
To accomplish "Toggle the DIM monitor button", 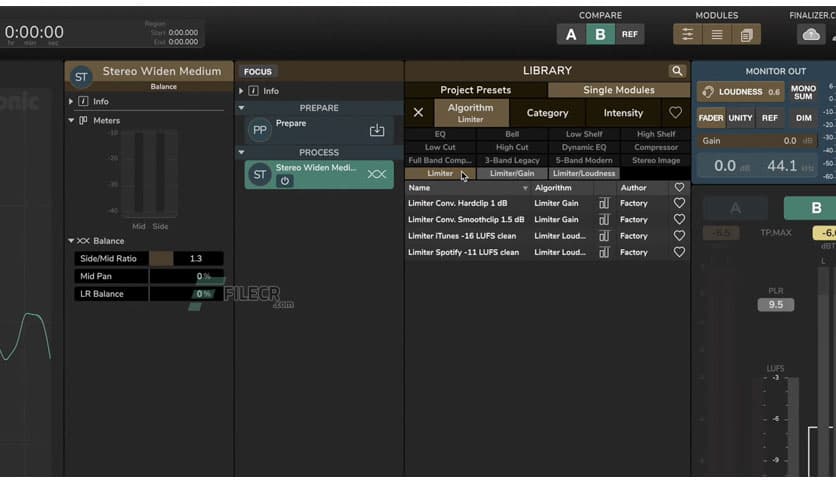I will point(803,118).
